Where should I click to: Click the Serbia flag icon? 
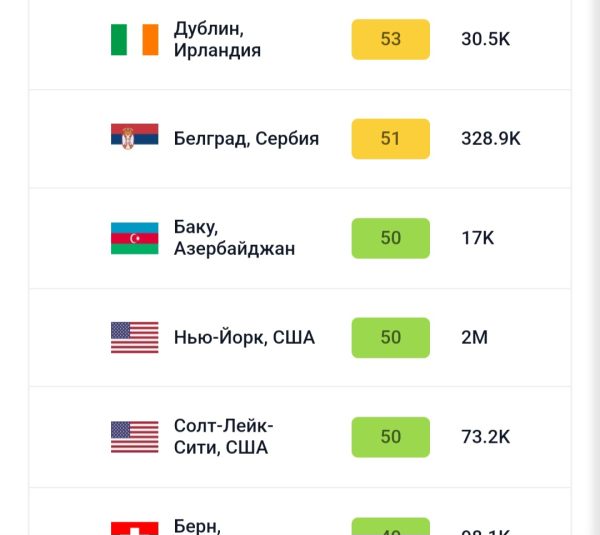point(134,138)
